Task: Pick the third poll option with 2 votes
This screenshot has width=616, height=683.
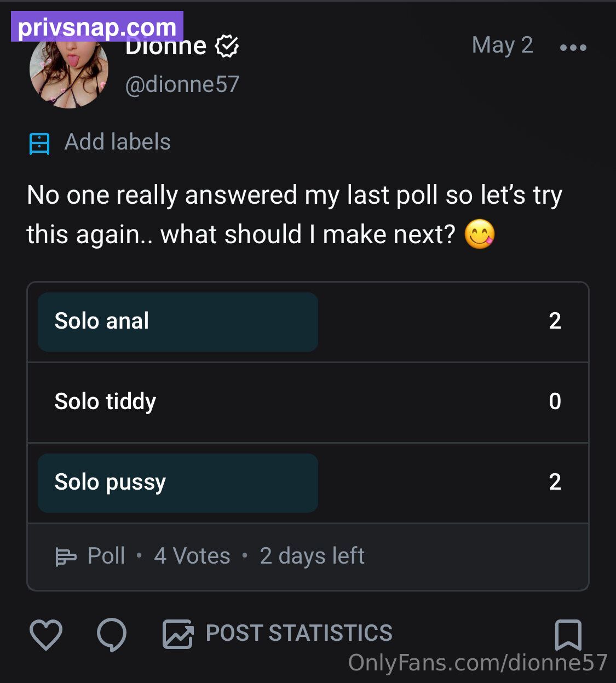Action: [308, 483]
